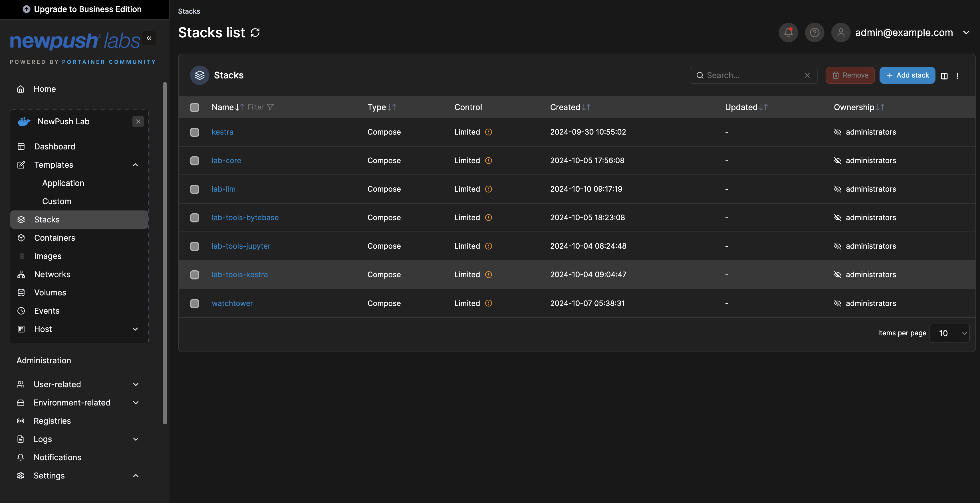Sort by Type column arrows
The image size is (980, 503).
tap(392, 107)
